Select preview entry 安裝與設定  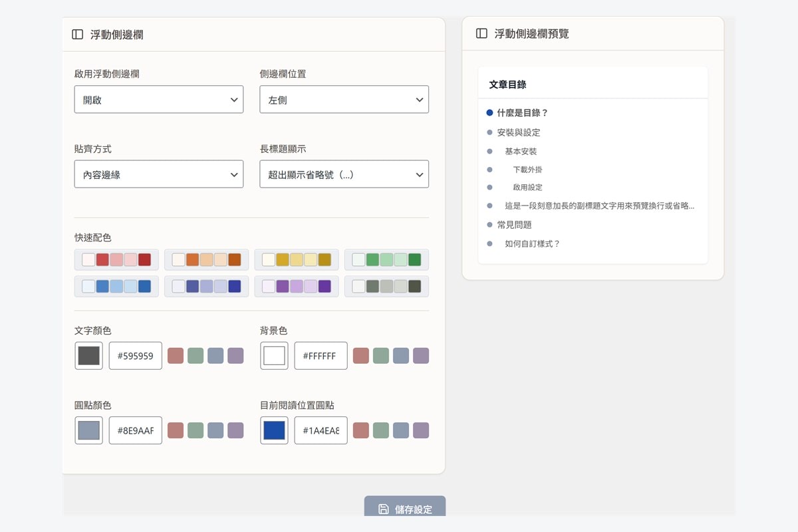tap(519, 132)
